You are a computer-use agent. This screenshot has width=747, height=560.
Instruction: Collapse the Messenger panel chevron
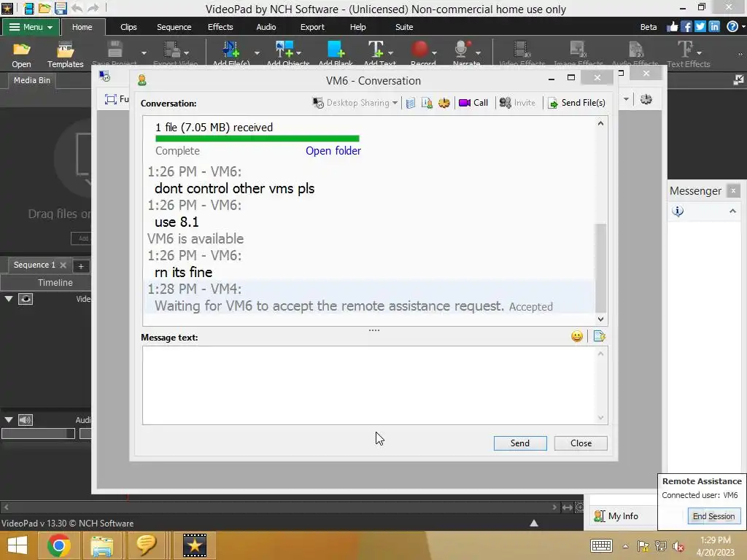pos(732,211)
